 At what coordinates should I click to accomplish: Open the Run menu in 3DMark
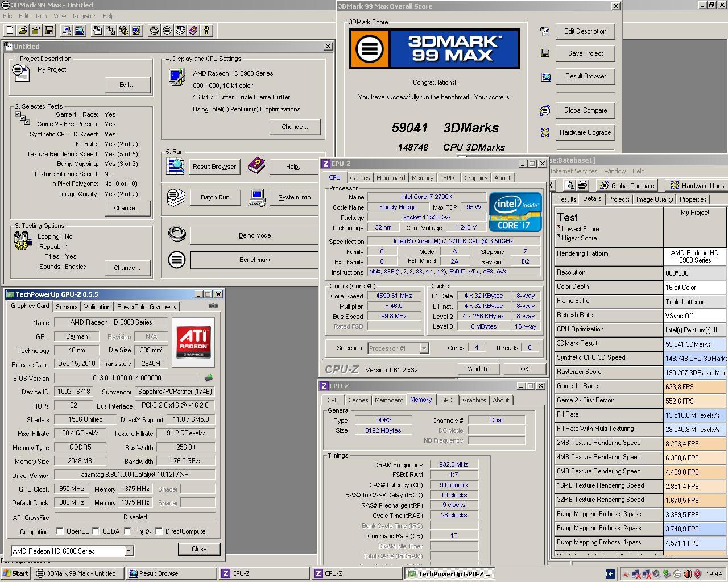[x=41, y=16]
